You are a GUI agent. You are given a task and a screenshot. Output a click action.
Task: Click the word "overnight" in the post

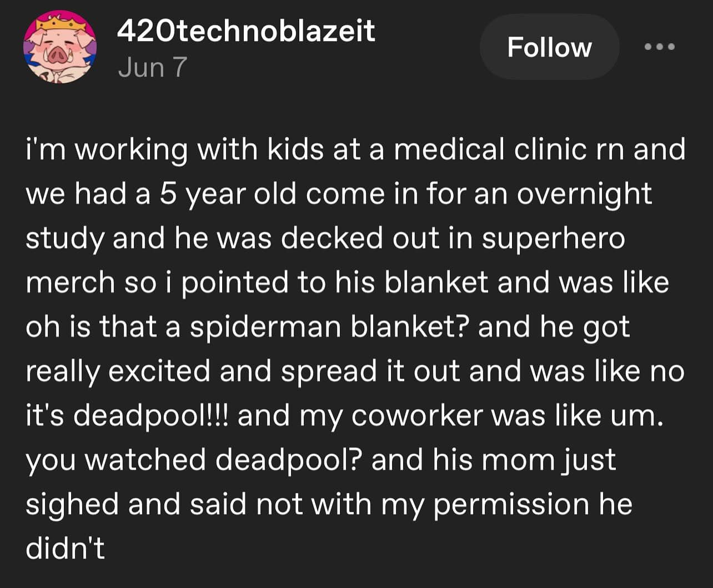[x=584, y=194]
